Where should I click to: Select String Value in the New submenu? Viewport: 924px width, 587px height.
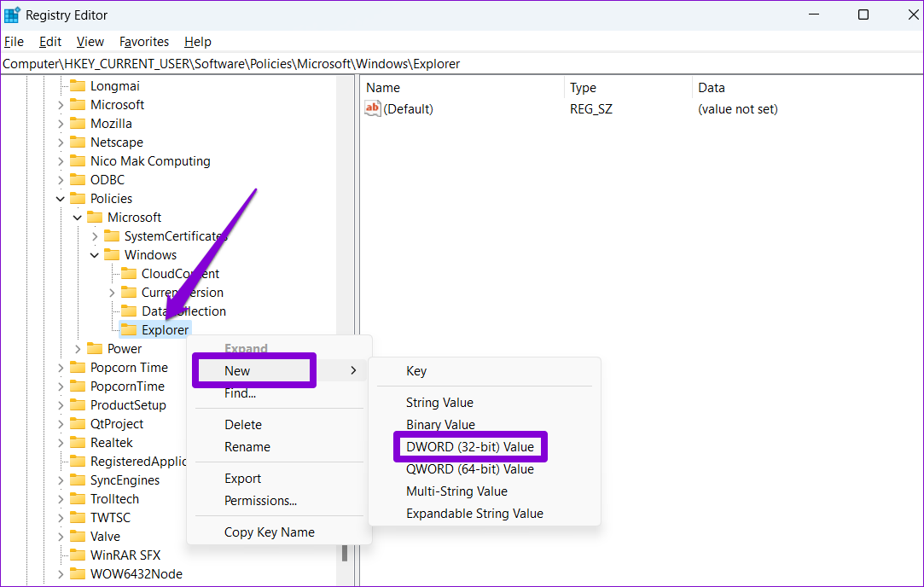[439, 402]
